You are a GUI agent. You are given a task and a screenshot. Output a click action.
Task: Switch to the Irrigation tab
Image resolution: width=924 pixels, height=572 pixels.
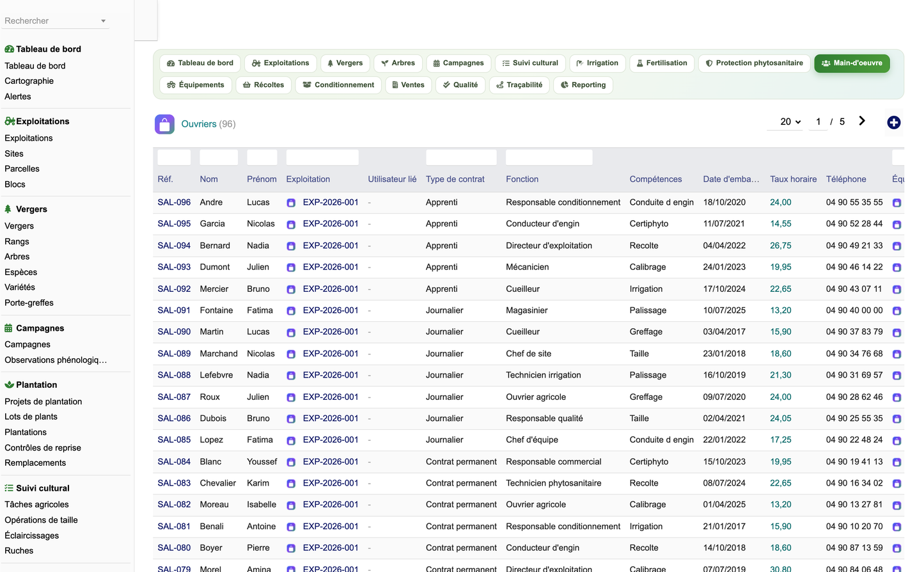597,63
